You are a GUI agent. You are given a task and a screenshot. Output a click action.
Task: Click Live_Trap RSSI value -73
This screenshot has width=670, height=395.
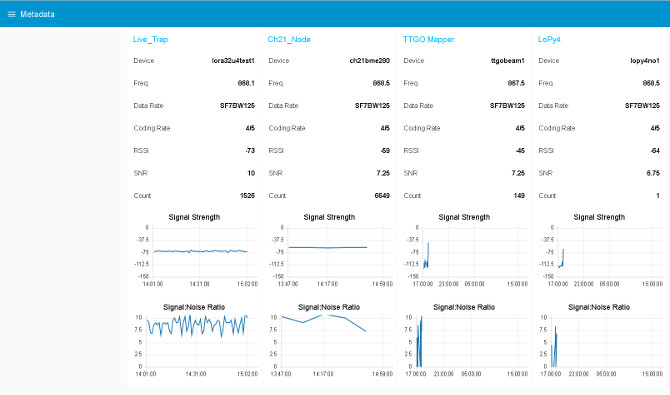tap(250, 150)
